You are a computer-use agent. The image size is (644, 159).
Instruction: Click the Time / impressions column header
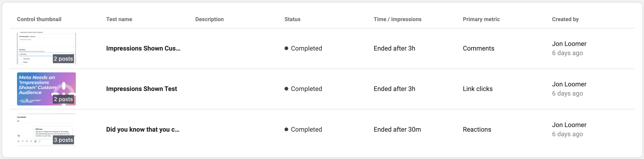tap(397, 19)
